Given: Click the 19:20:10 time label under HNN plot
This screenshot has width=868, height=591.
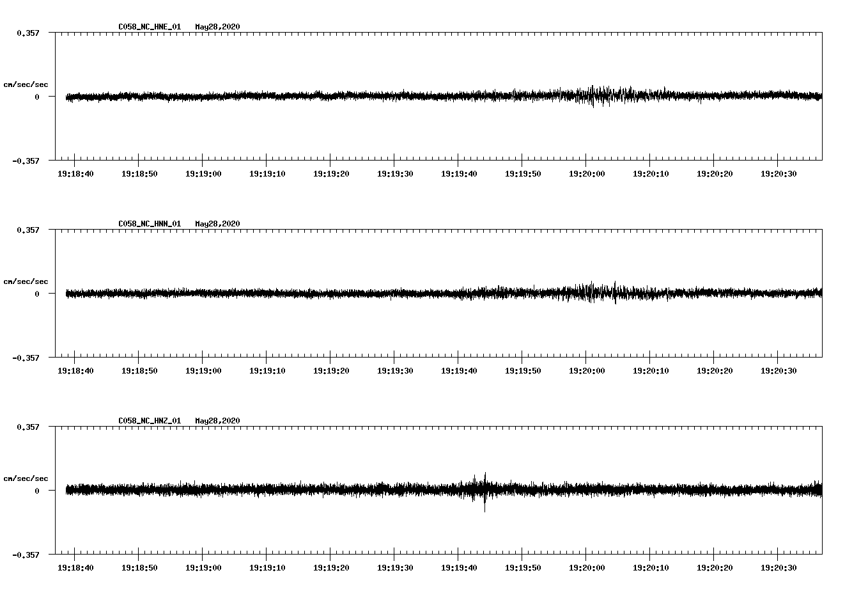Looking at the screenshot, I should point(651,371).
